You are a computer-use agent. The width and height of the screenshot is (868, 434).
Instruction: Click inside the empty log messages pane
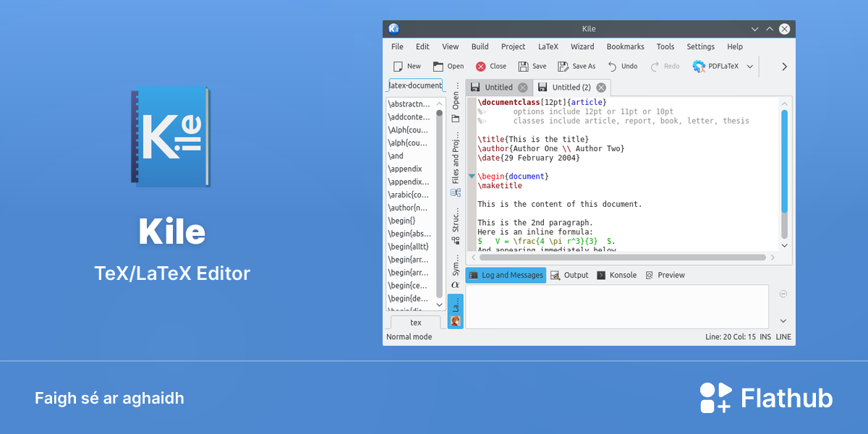coord(617,307)
